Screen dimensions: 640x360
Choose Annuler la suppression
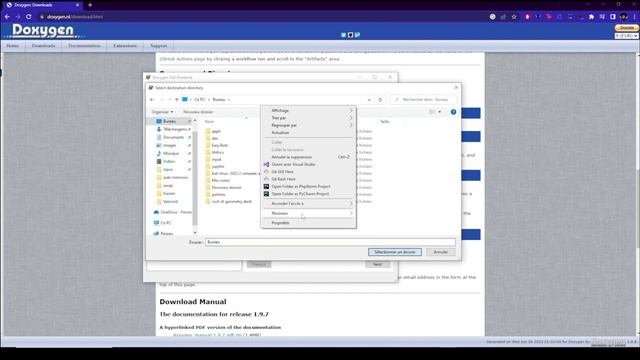pyautogui.click(x=308, y=157)
